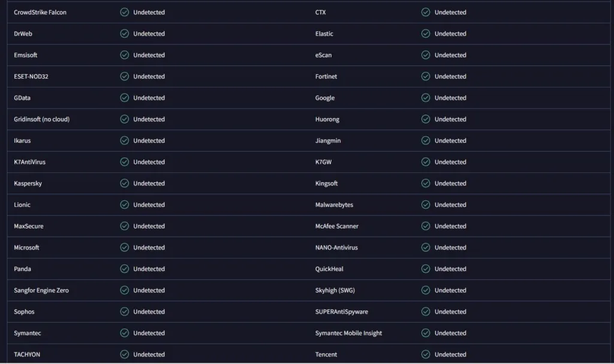Click the Undetected status for Elastic

coord(450,34)
